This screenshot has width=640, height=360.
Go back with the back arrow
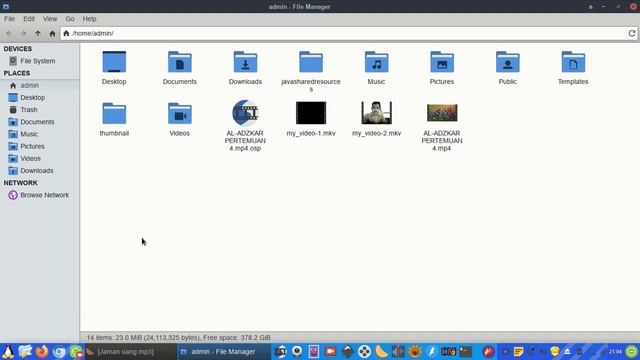point(9,33)
